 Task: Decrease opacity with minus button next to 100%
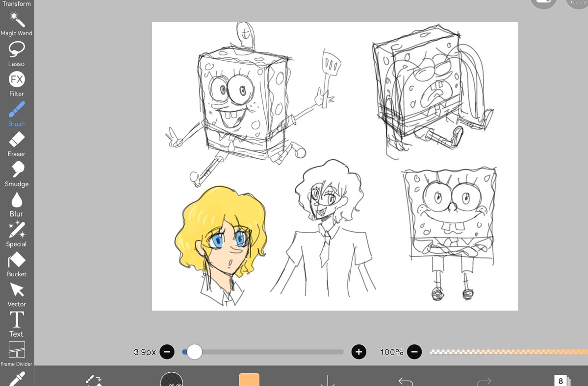414,352
